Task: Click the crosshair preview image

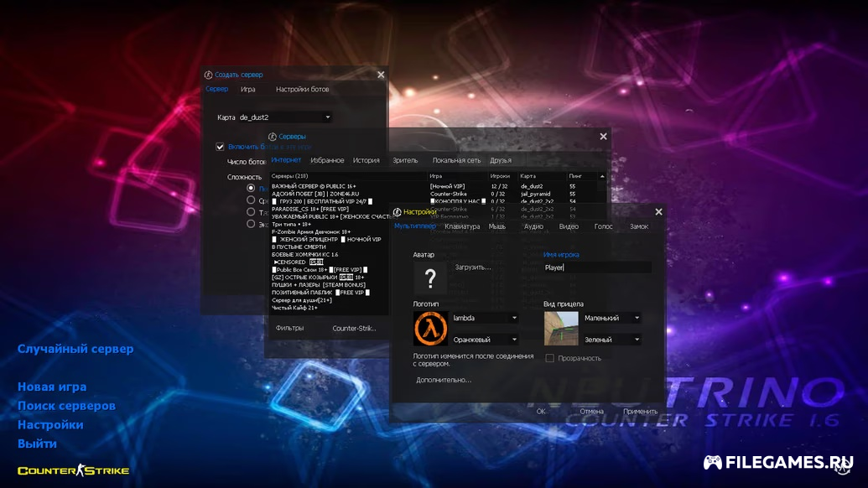Action: point(561,328)
